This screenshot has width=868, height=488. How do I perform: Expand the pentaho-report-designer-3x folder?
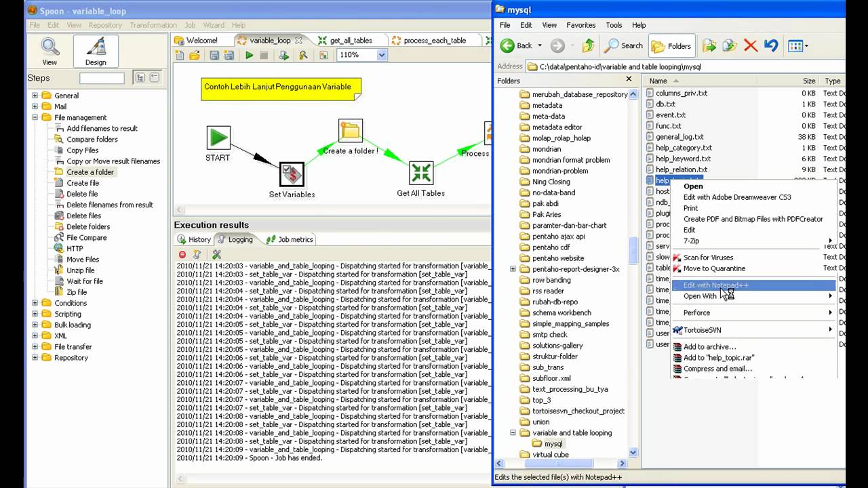tap(513, 269)
